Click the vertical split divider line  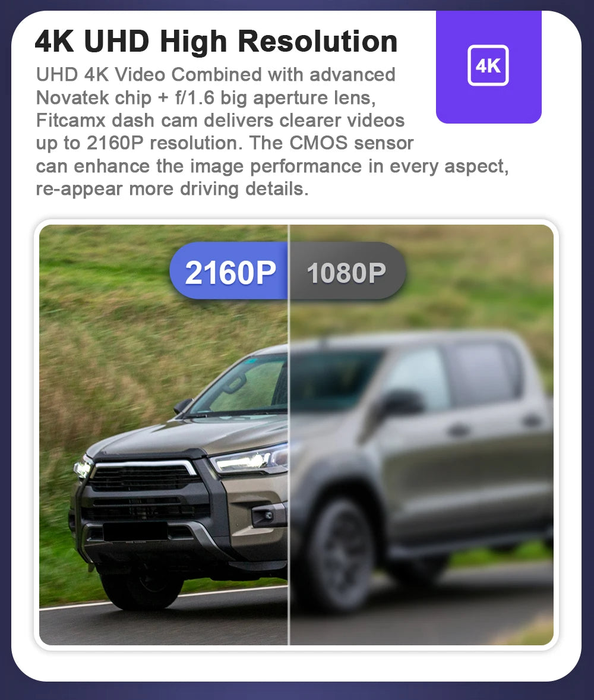coord(289,435)
